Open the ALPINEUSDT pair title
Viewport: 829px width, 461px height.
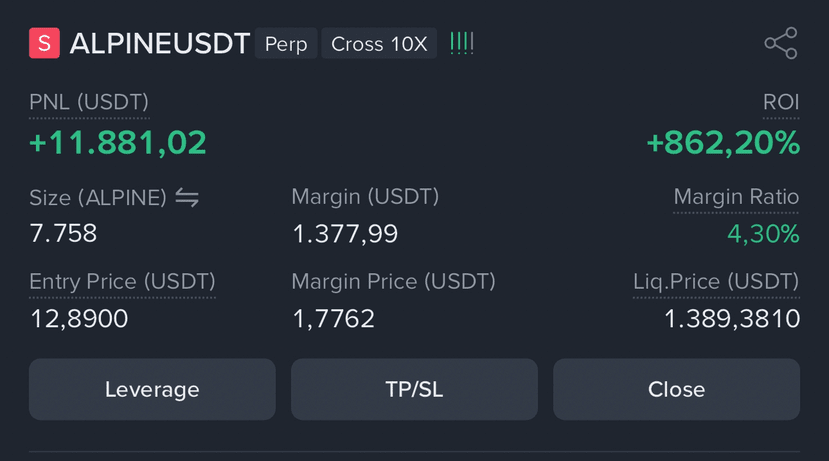click(160, 43)
